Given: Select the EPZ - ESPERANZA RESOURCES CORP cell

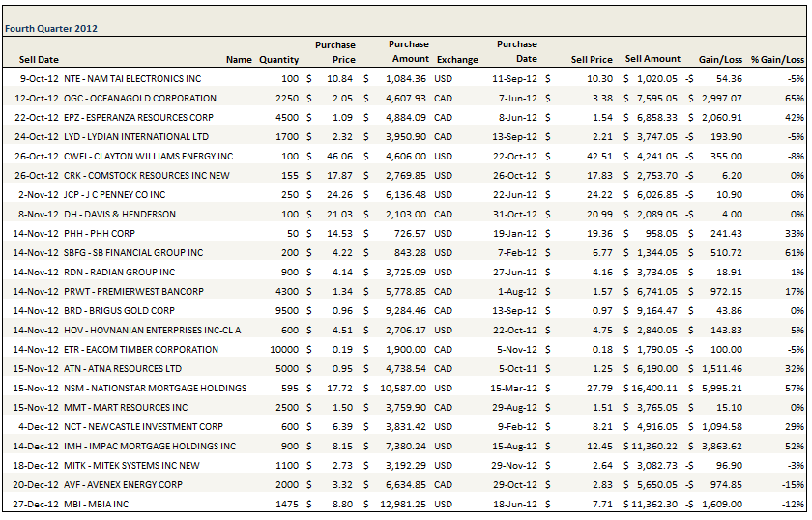Looking at the screenshot, I should [x=145, y=117].
